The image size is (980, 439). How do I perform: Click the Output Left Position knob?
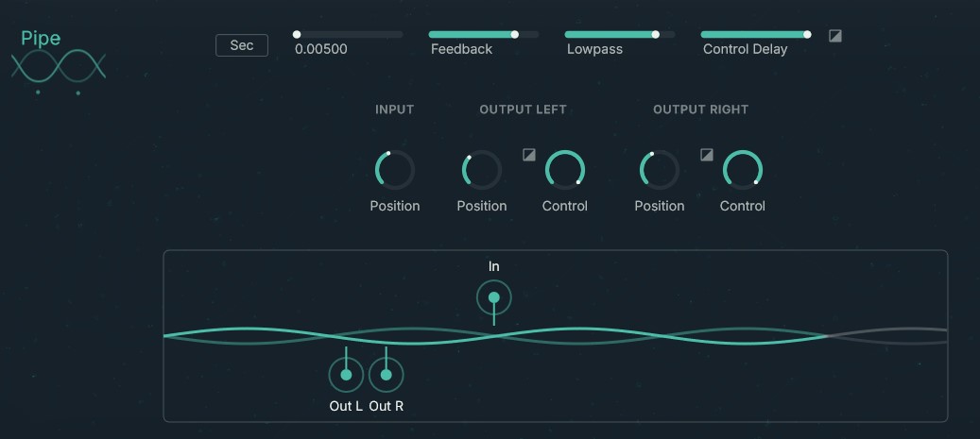482,170
